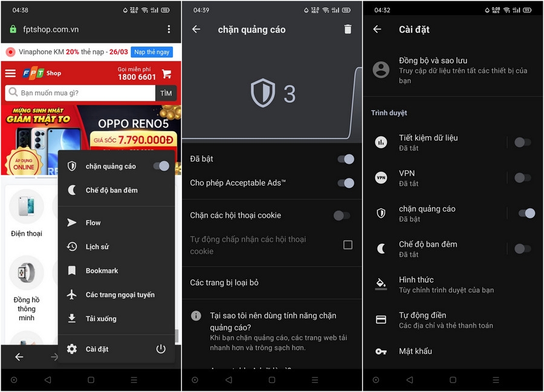Check Tự động chấp nhận các hội thoại cookie
The image size is (544, 392).
point(348,245)
